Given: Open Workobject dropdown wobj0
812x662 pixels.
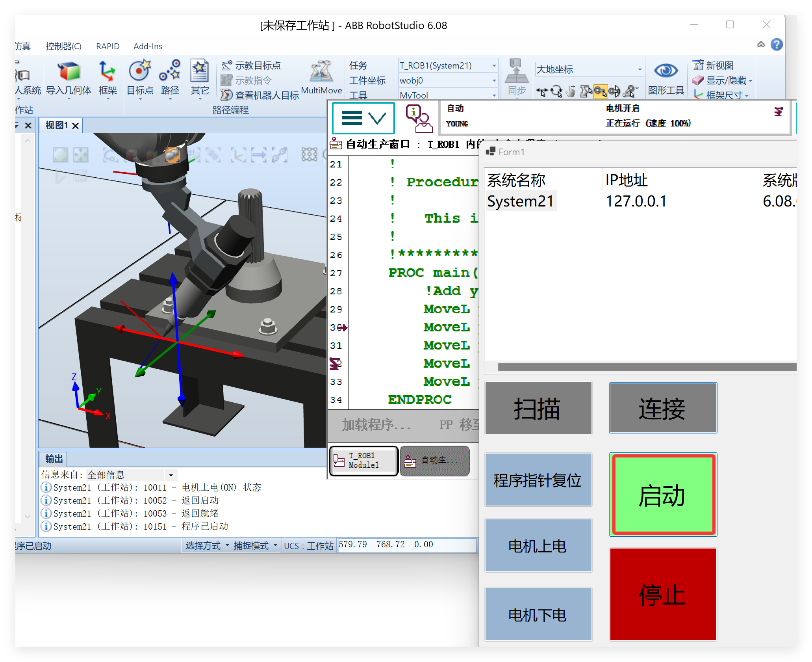Looking at the screenshot, I should pos(448,80).
